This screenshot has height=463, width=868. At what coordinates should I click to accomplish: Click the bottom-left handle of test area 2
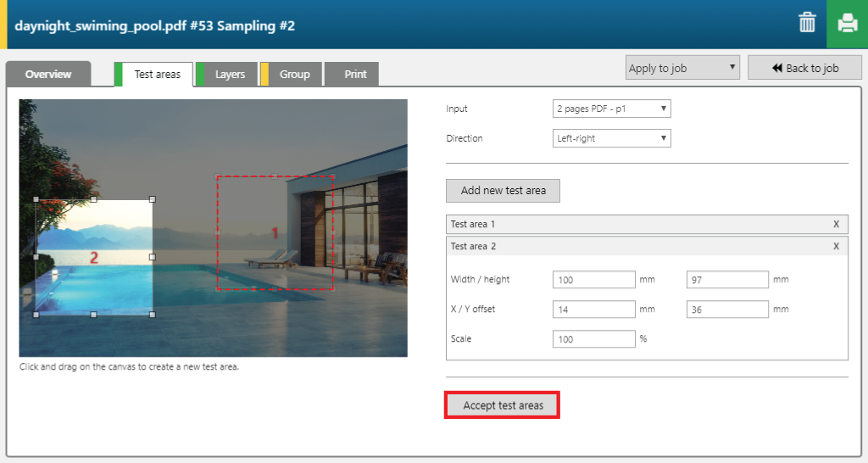click(x=36, y=315)
